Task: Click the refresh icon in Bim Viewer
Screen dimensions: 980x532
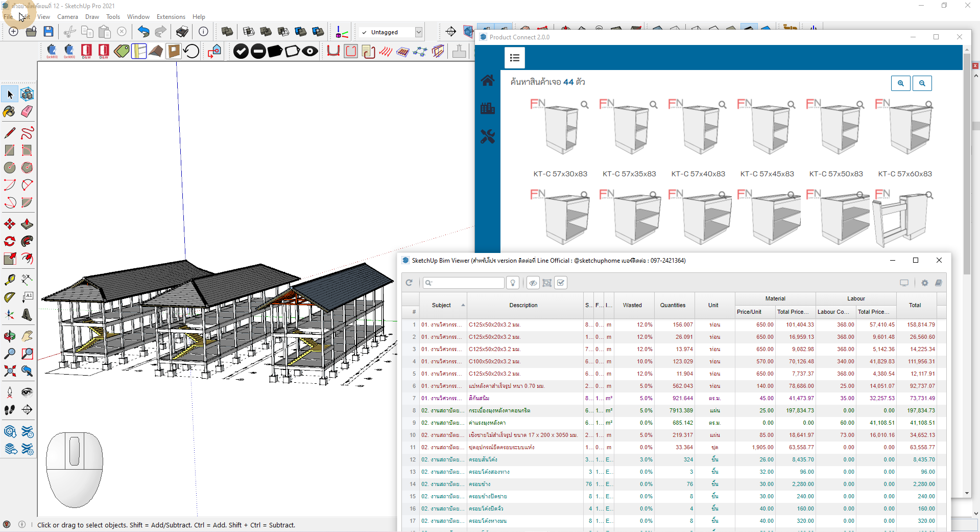Action: point(409,283)
